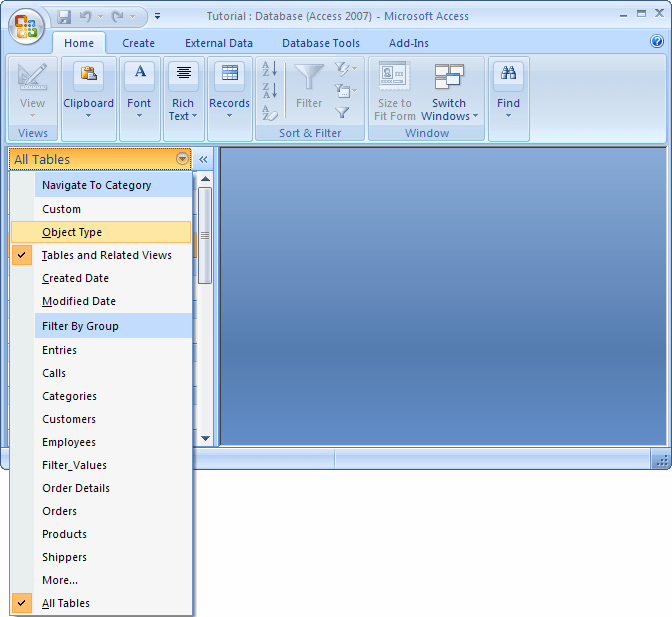This screenshot has width=672, height=617.
Task: Click the Toggle Filter icon
Action: (342, 113)
